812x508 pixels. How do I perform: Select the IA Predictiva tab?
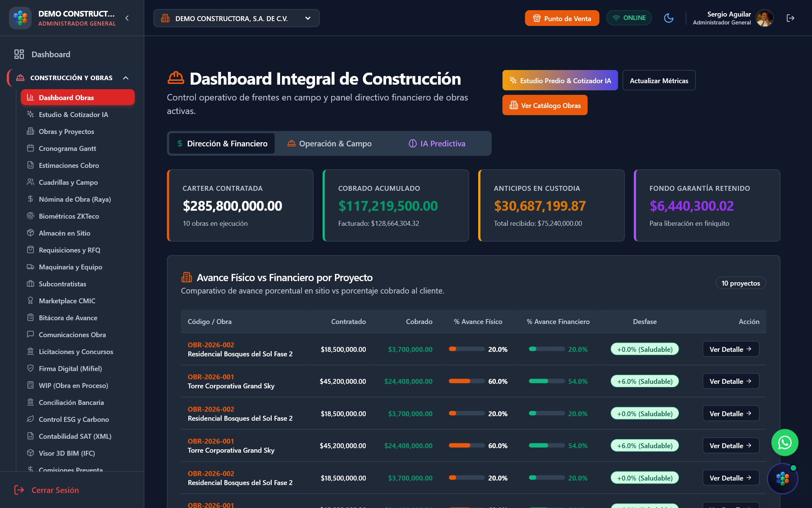pyautogui.click(x=437, y=143)
